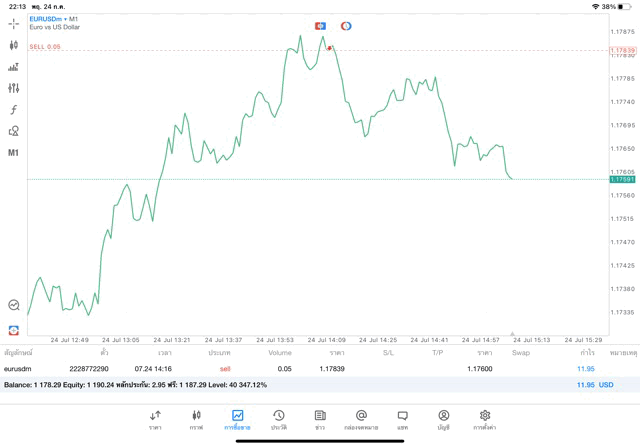
Task: Open the การตั้งค่า settings tab
Action: [485, 419]
